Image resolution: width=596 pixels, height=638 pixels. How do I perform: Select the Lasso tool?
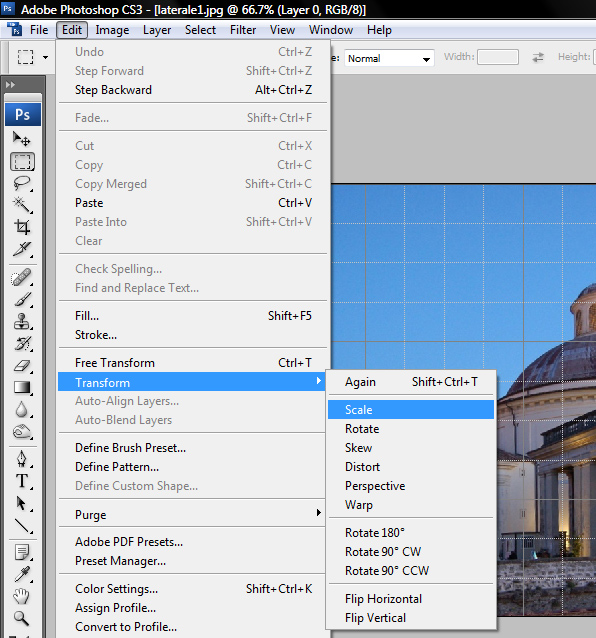pyautogui.click(x=22, y=183)
